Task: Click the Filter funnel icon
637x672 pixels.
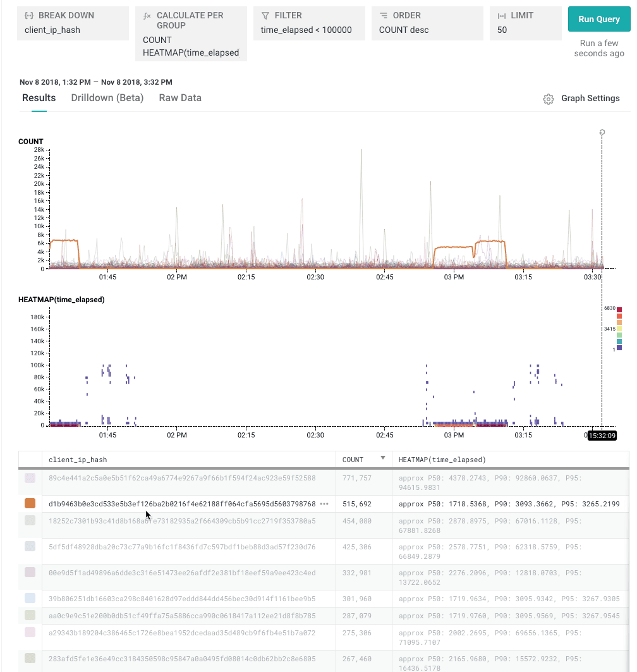Action: pos(265,15)
